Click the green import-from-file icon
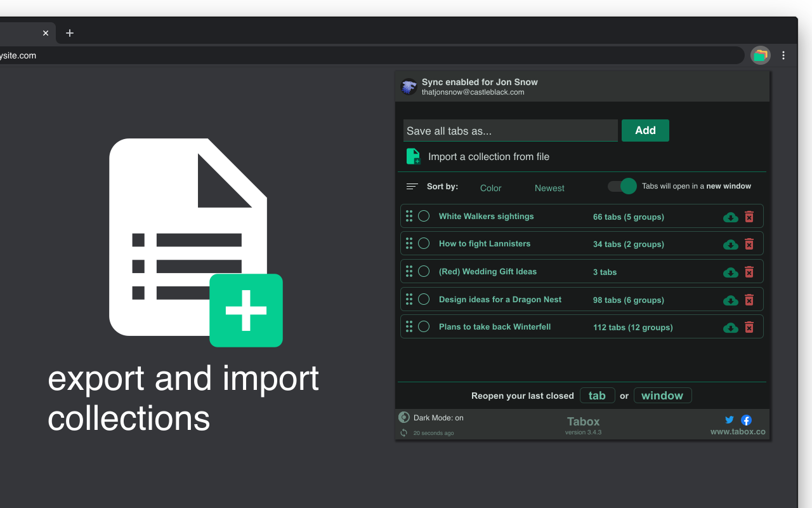 (412, 156)
